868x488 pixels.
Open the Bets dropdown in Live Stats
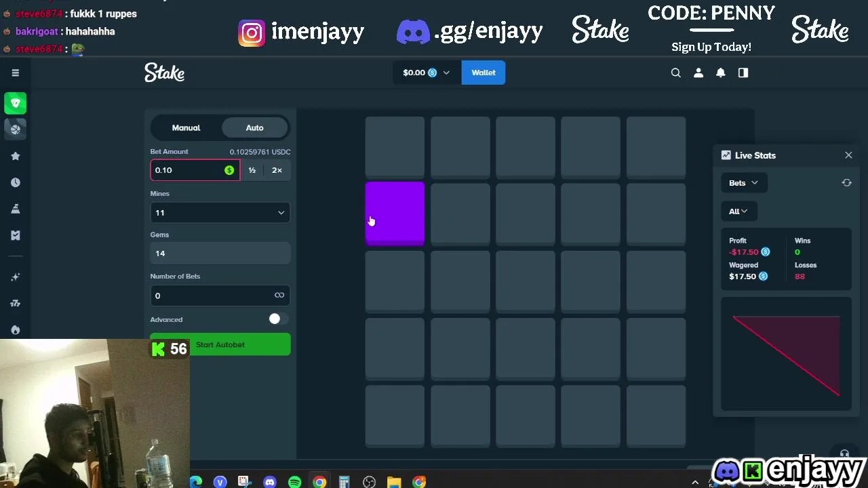(x=743, y=183)
